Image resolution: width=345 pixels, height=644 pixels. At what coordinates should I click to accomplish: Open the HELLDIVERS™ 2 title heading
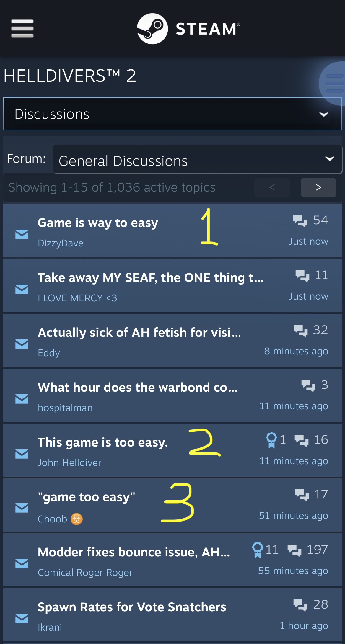pyautogui.click(x=70, y=76)
